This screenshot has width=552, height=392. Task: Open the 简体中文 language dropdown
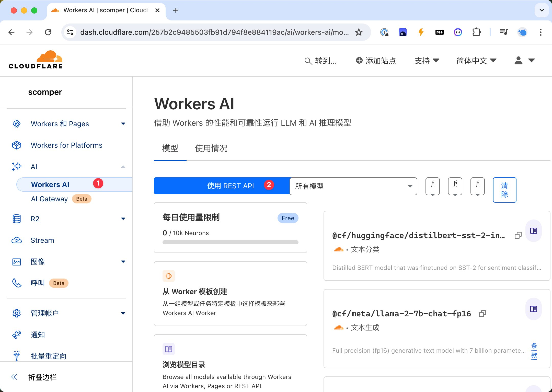coord(476,61)
